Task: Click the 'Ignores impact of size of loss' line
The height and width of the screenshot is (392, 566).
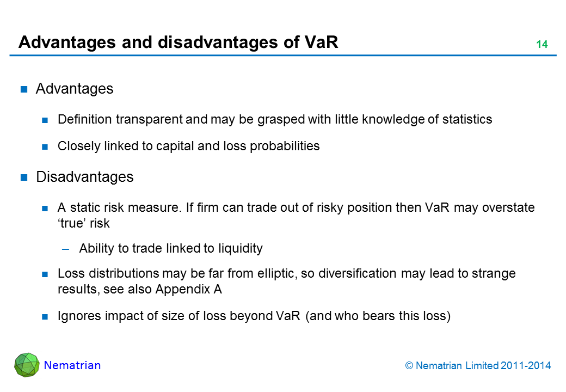Action: [x=254, y=317]
